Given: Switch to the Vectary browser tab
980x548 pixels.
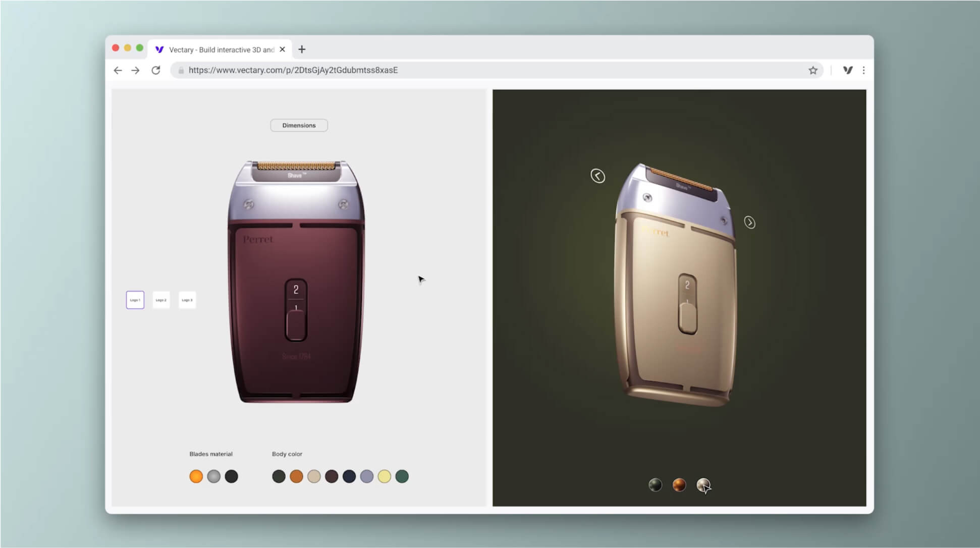Looking at the screenshot, I should pos(217,49).
